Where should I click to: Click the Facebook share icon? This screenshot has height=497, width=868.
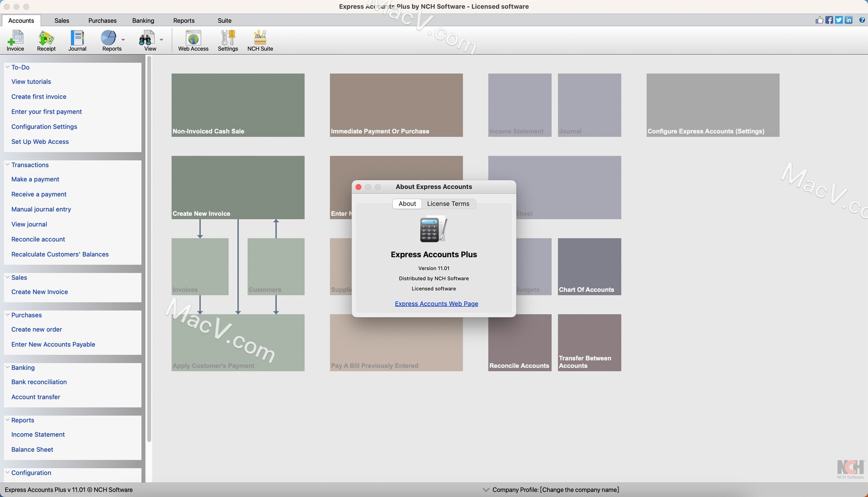click(829, 20)
